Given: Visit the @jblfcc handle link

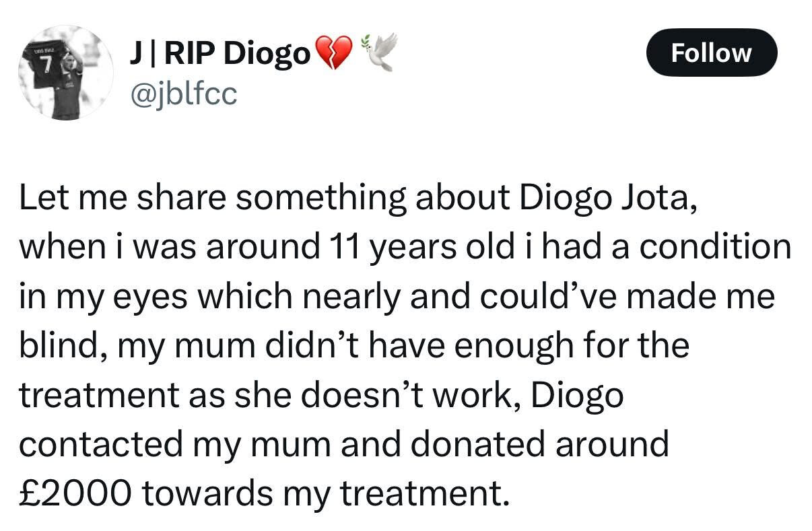Looking at the screenshot, I should pos(182,95).
